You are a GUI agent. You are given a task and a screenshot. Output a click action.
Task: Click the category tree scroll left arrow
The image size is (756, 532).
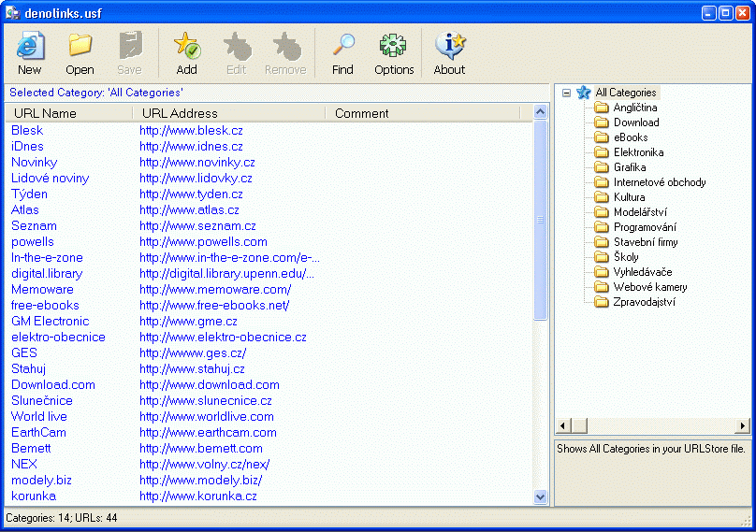pos(563,425)
